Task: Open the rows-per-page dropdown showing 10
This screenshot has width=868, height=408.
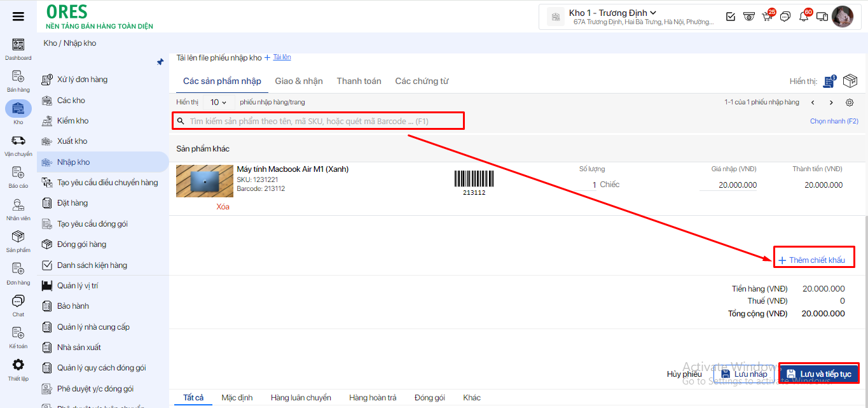Action: click(218, 102)
